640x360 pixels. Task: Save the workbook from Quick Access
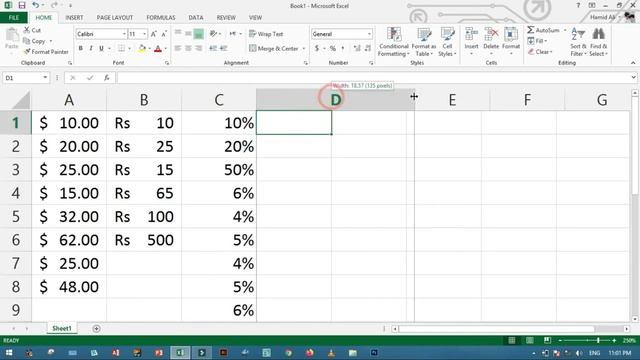pyautogui.click(x=22, y=5)
